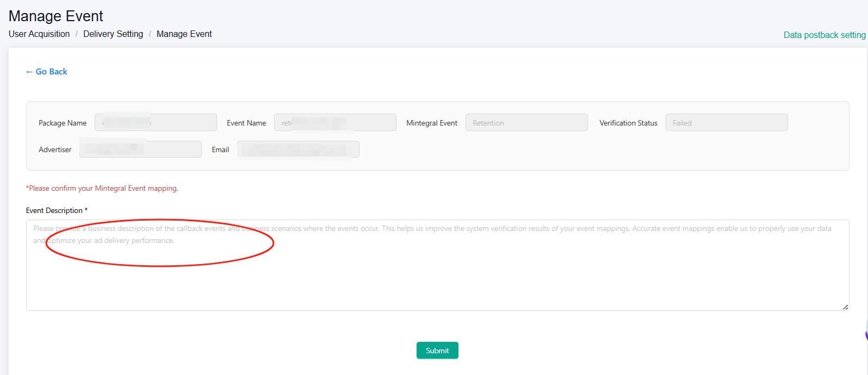Click the Event Name field
Viewport: 868px width, 375px height.
point(335,122)
